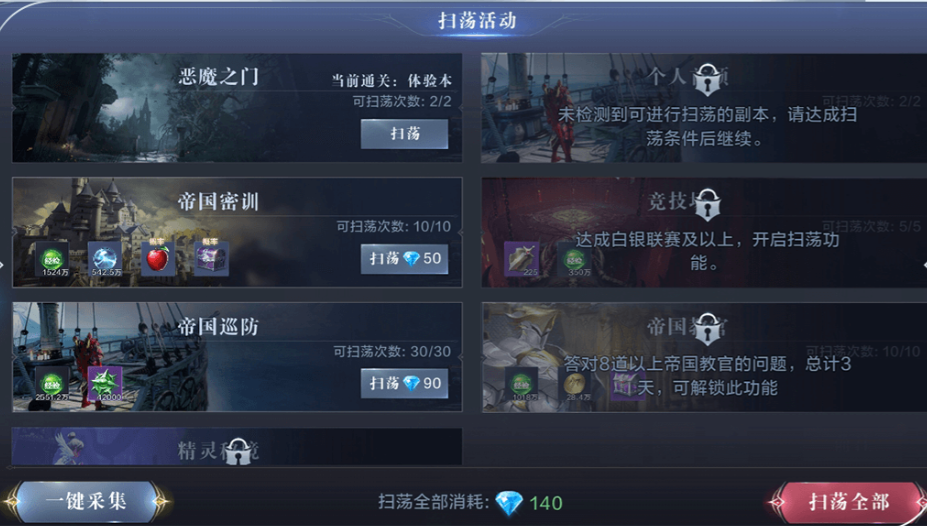The image size is (927, 526).
Task: Click 扫荡 button for 恶魔之门
Action: tap(404, 134)
